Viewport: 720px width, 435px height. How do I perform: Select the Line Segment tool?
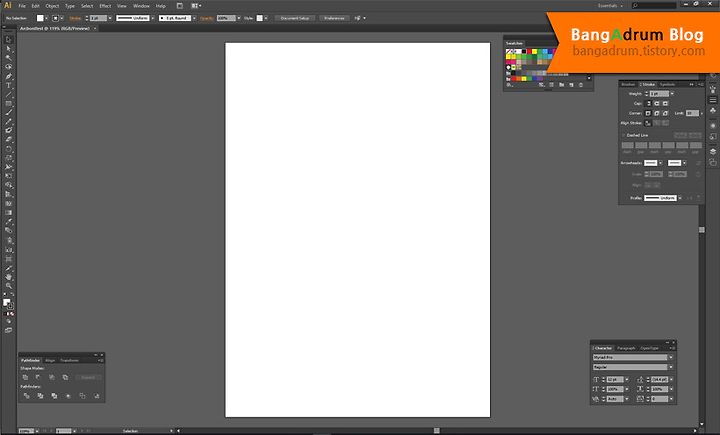click(x=8, y=95)
